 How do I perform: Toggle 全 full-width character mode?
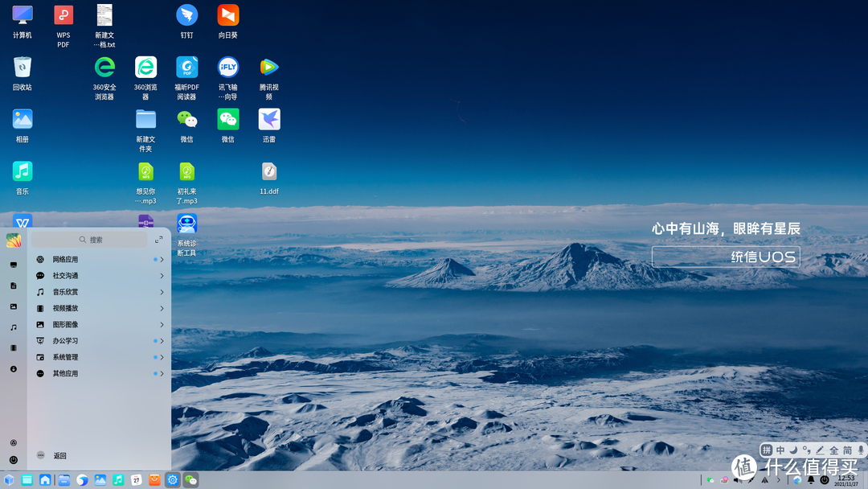834,450
